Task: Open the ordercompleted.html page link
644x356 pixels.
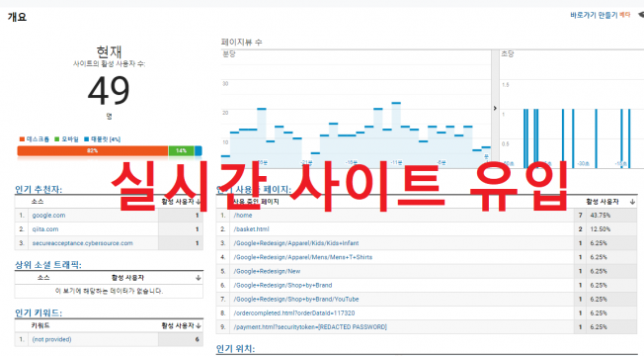Action: (294, 312)
